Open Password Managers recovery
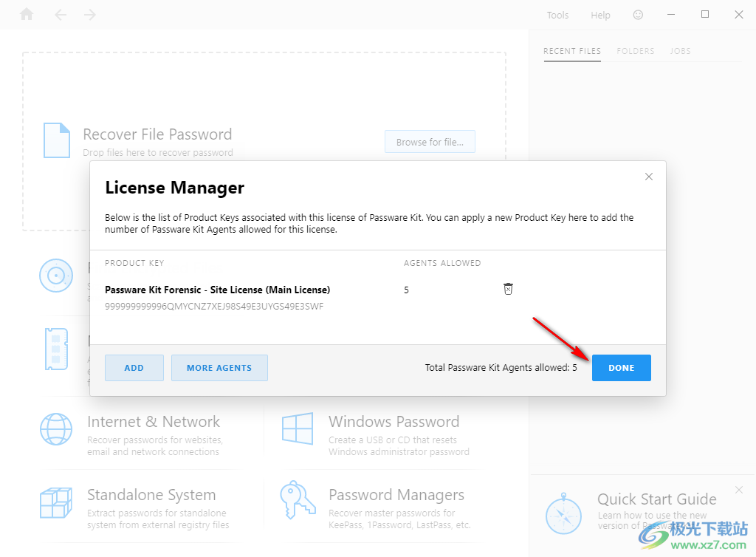The image size is (756, 557). pyautogui.click(x=396, y=494)
